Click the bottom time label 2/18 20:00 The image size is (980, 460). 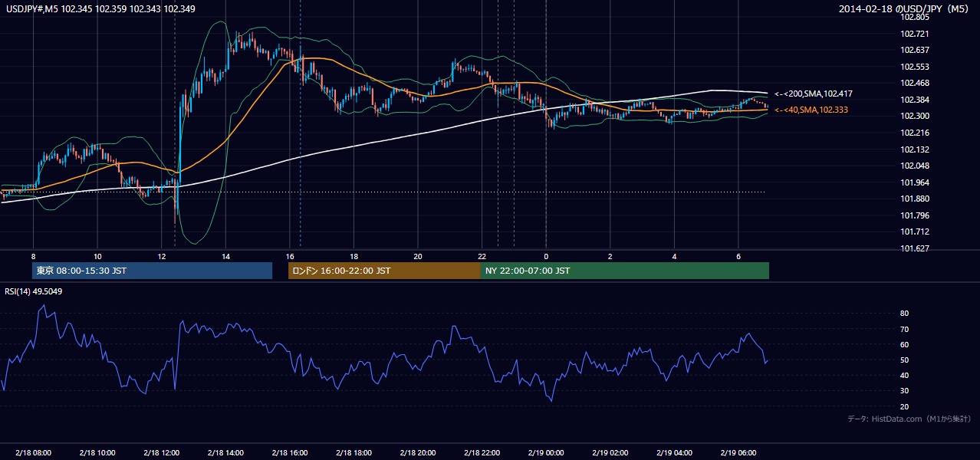point(417,452)
